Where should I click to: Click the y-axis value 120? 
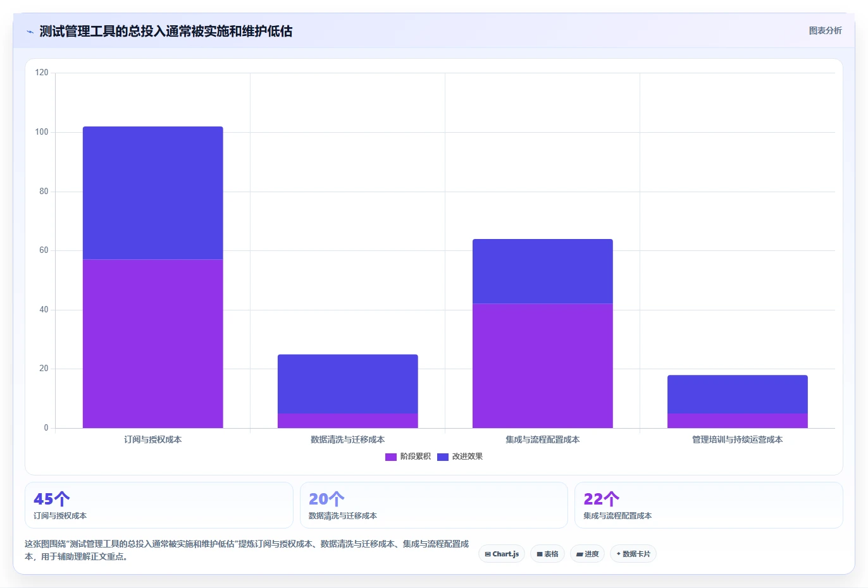42,73
